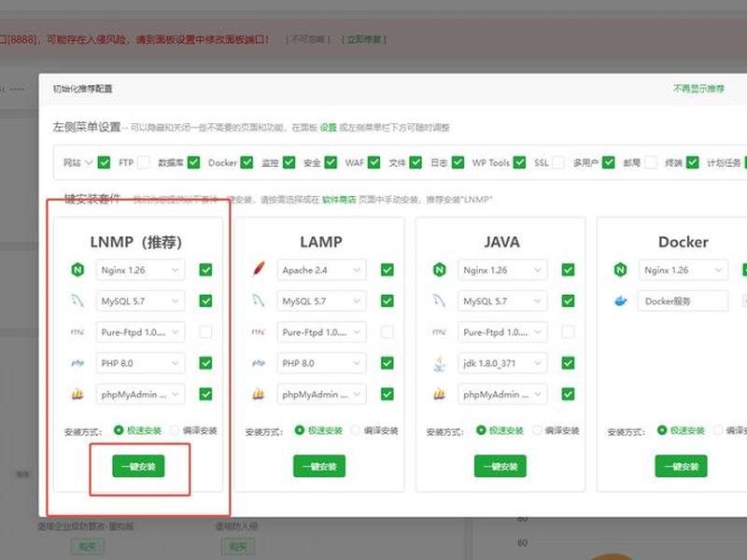Click the FTP icon in LNMP card

[78, 332]
